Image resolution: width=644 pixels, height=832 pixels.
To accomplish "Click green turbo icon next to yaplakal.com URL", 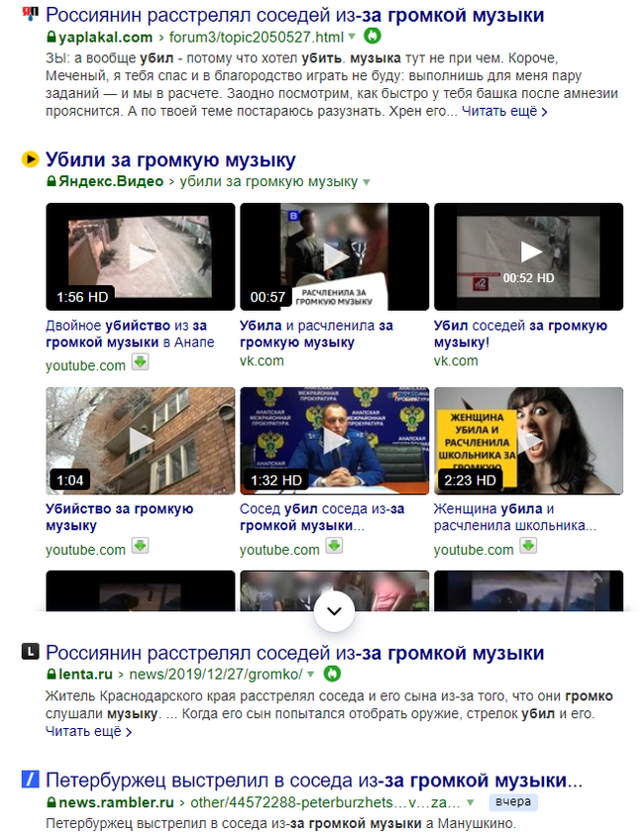I will pos(373,36).
